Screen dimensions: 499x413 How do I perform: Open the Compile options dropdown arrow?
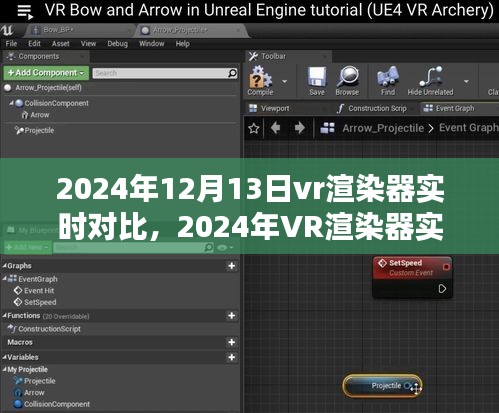point(284,81)
